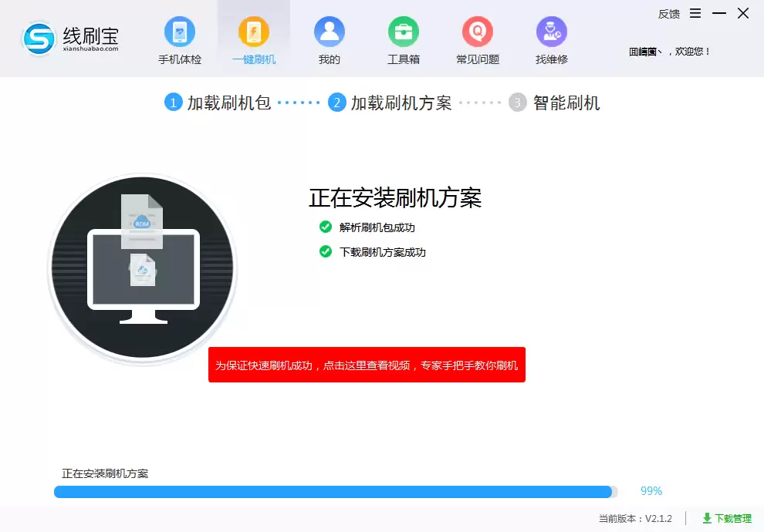Viewport: 764px width, 532px height.
Task: Open the 常见问题 FAQ icon
Action: click(478, 32)
